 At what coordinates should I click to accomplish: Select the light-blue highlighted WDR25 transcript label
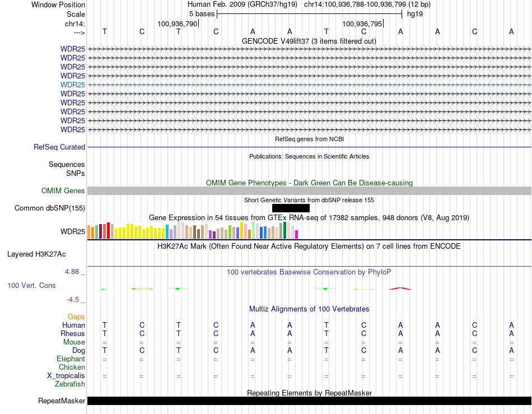(73, 85)
